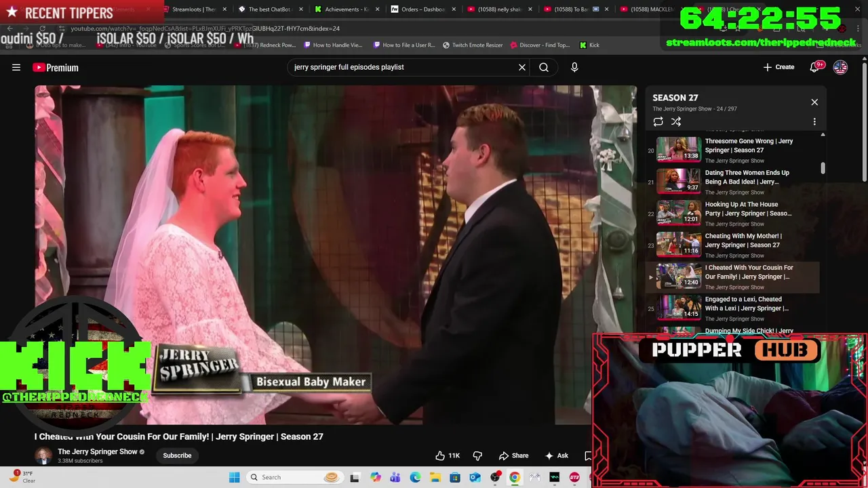This screenshot has height=488, width=868.
Task: Dislike the video with thumbs-down icon
Action: point(477,455)
